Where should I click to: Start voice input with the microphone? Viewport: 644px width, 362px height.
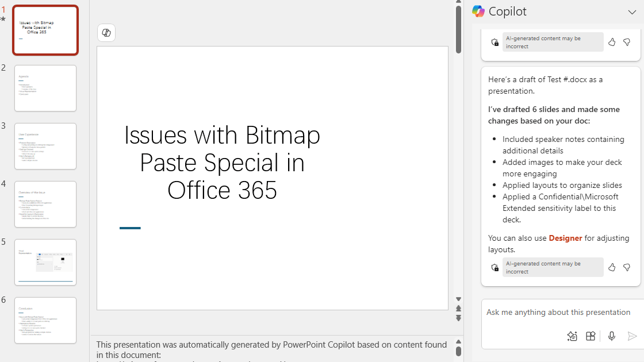[x=612, y=336]
